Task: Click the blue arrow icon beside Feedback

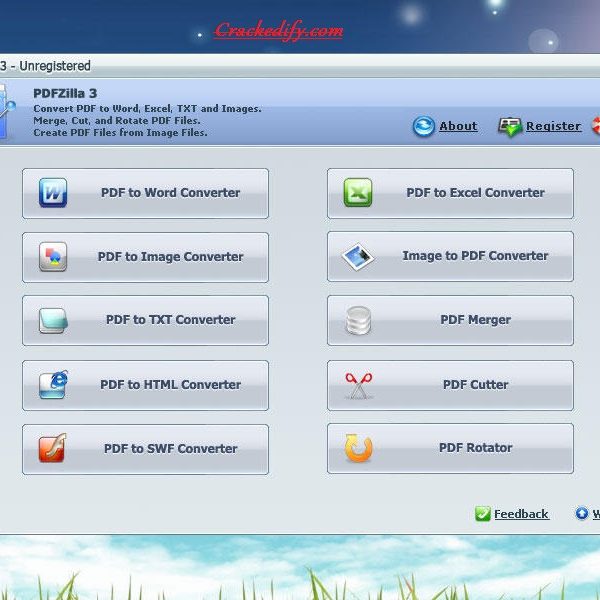Action: click(582, 514)
